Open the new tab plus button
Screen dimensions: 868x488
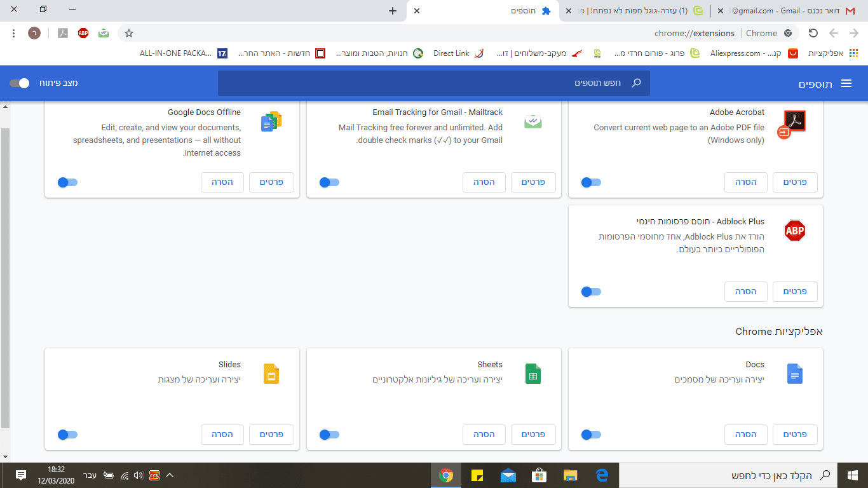click(393, 11)
